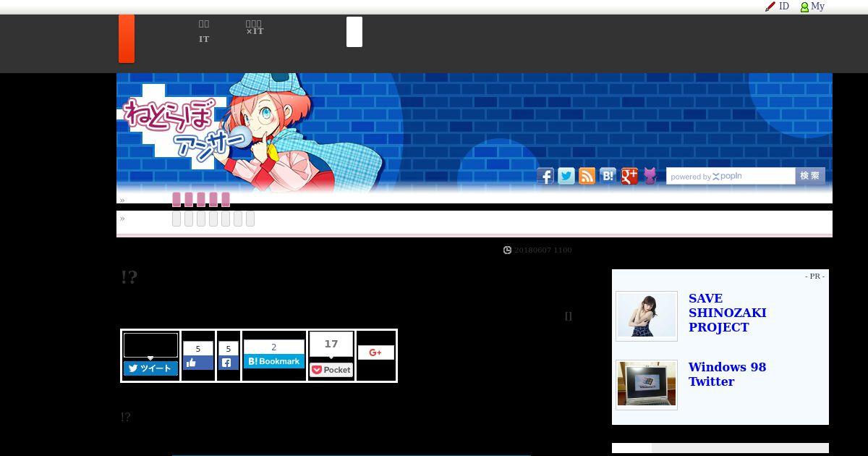This screenshot has height=456, width=868.
Task: Open the Windows 98 laptop thumbnail
Action: [647, 385]
